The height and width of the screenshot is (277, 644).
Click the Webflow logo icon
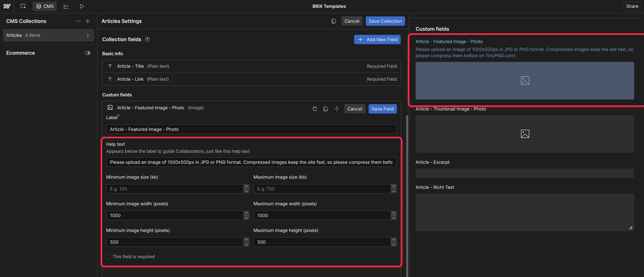click(x=7, y=6)
